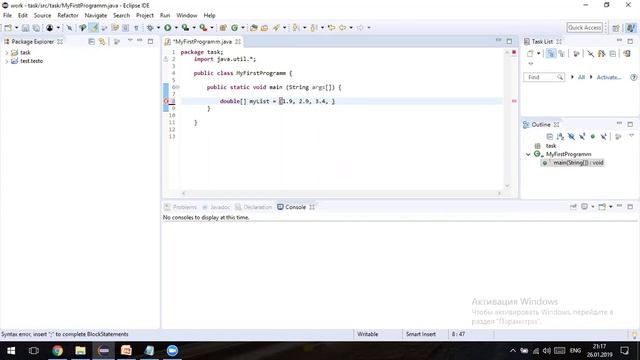Screen dimensions: 640x360
Task: Click the editor horizontal scrollbar
Action: pos(341,193)
